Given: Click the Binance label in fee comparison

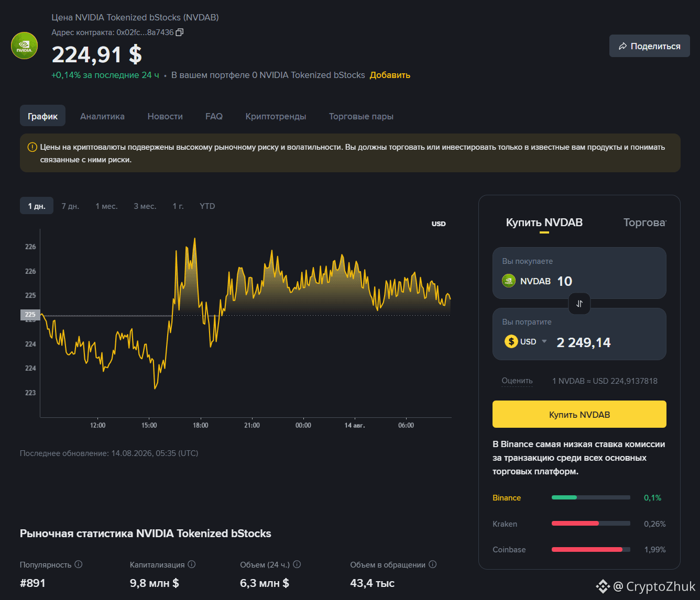Looking at the screenshot, I should click(x=507, y=498).
